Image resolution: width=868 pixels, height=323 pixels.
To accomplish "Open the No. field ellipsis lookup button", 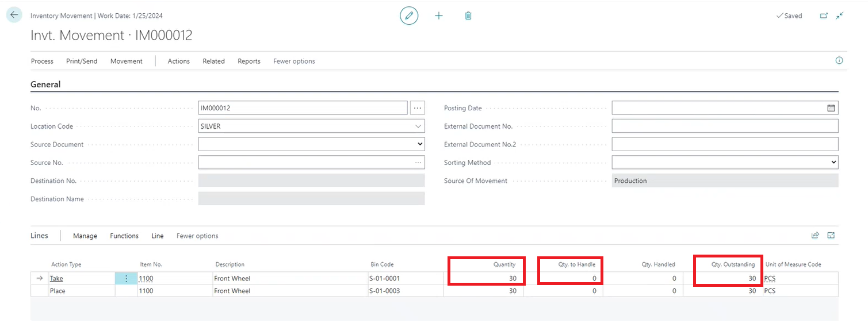I will (x=418, y=108).
